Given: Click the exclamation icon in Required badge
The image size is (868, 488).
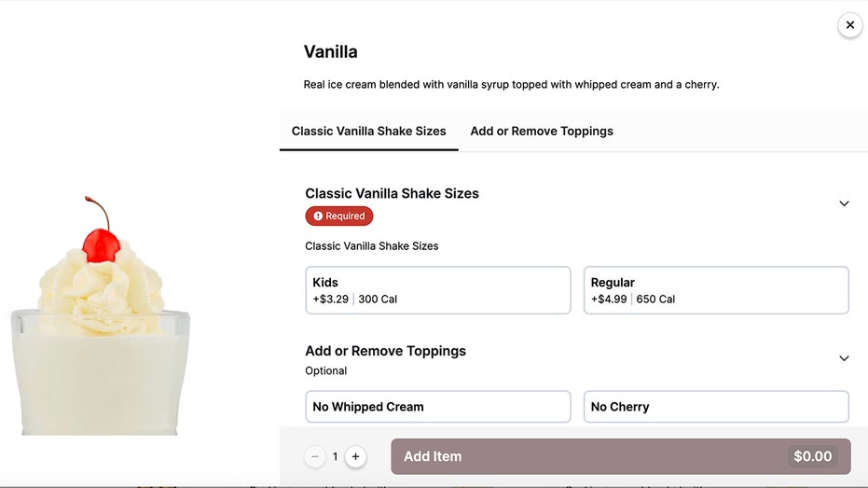Looking at the screenshot, I should 318,216.
